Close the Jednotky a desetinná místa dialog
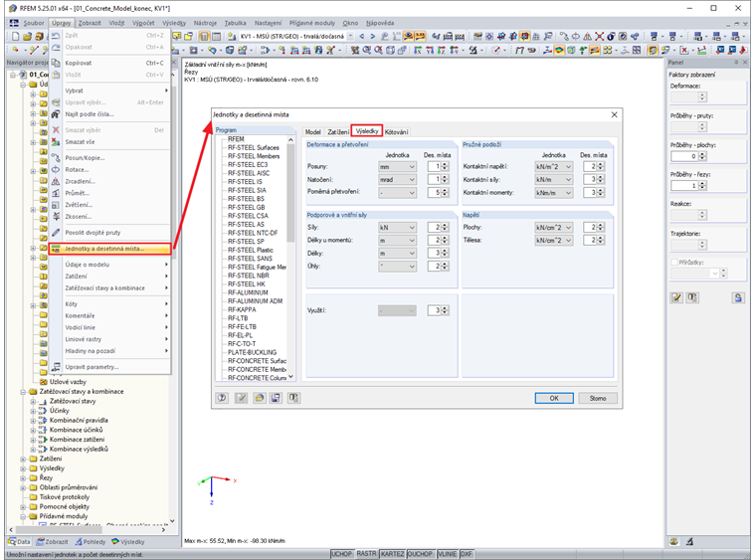Screen dimensions: 756x560 (615, 114)
